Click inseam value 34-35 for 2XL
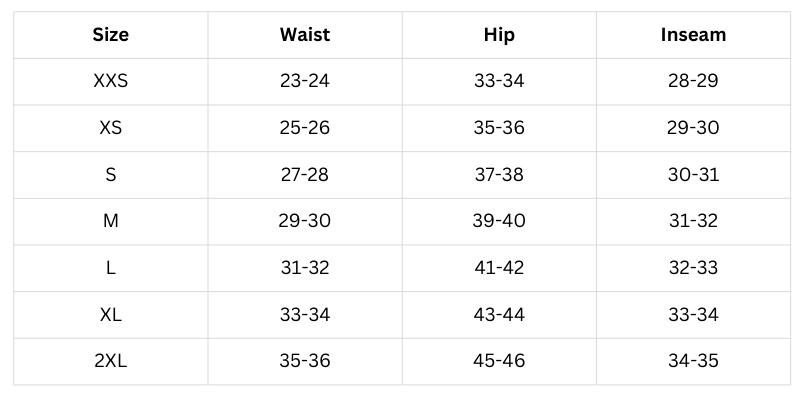 pos(693,360)
